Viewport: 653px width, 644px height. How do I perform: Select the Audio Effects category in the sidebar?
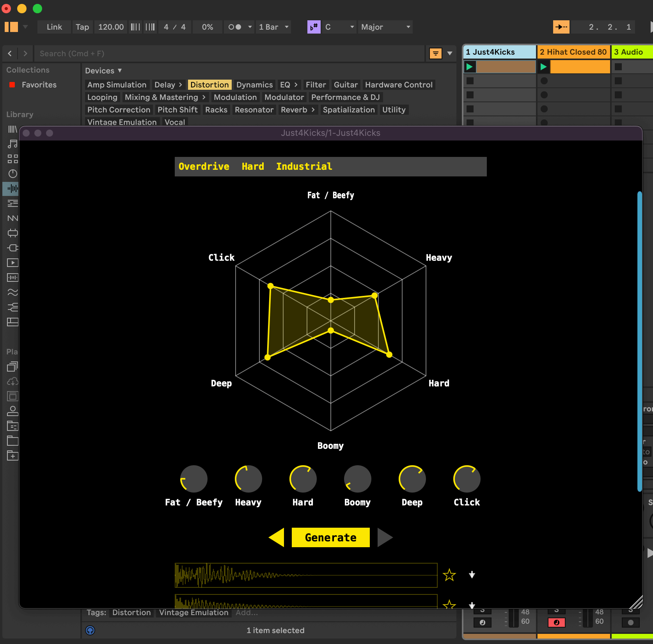[12, 189]
